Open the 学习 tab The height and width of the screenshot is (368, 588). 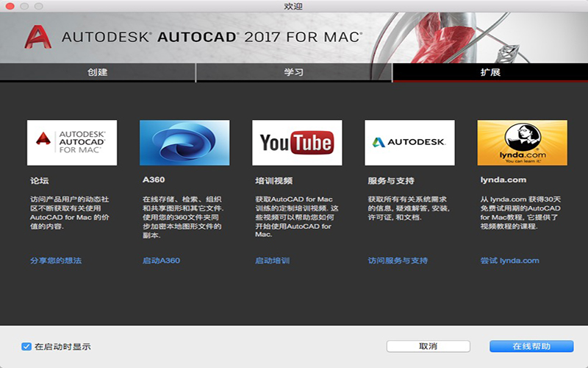[x=293, y=71]
